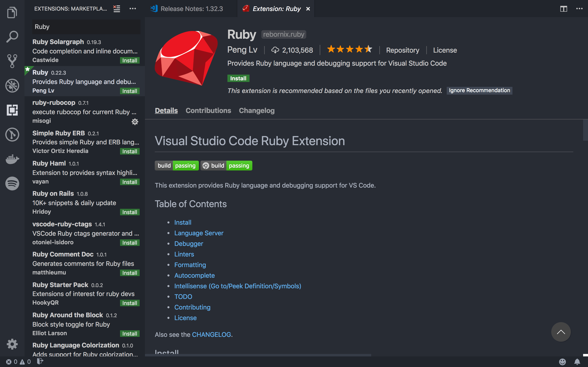Screen dimensions: 588x367
Task: Open settings gear for ruby-rubocop extension
Action: [135, 122]
